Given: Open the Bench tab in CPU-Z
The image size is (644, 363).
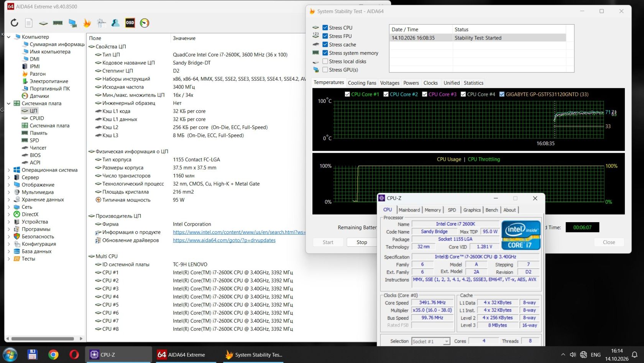Looking at the screenshot, I should tap(491, 210).
